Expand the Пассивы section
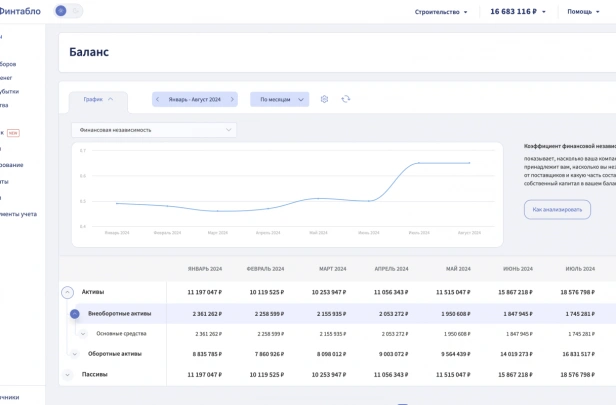Screen dimensions: 616x405 click(x=68, y=375)
